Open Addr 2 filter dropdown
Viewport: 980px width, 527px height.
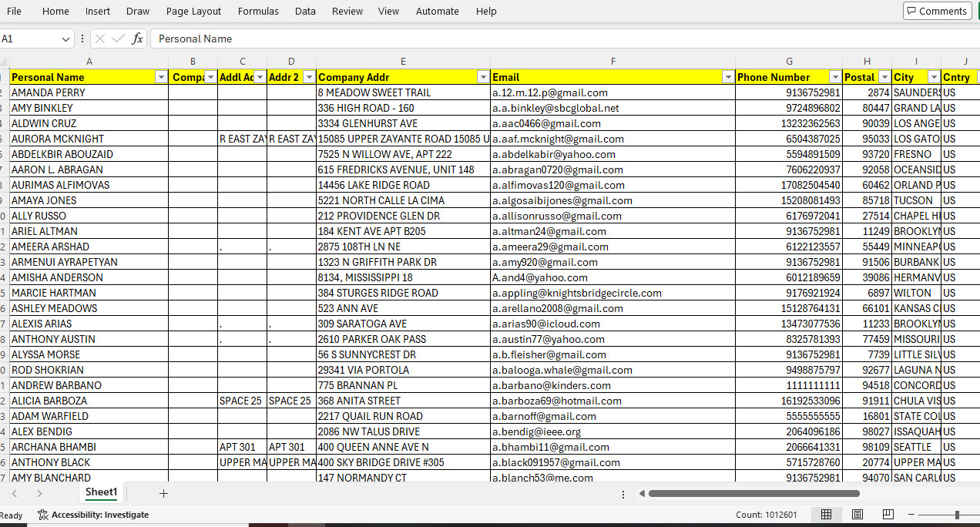point(309,77)
